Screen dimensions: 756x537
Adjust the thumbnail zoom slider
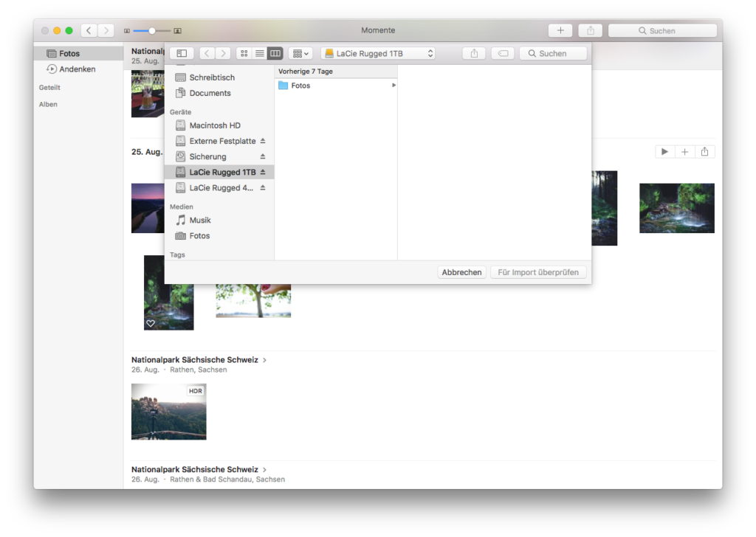(152, 31)
